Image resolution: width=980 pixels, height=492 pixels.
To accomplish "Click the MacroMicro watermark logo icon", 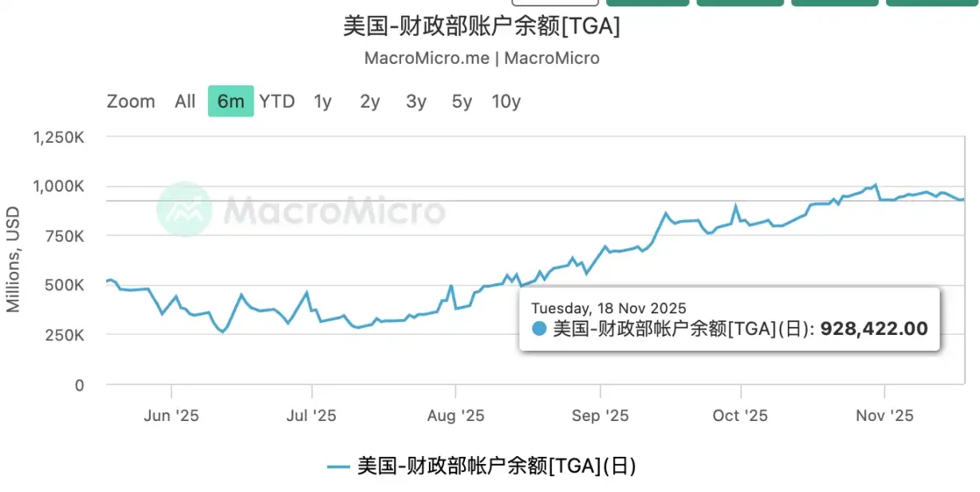I will tap(184, 210).
